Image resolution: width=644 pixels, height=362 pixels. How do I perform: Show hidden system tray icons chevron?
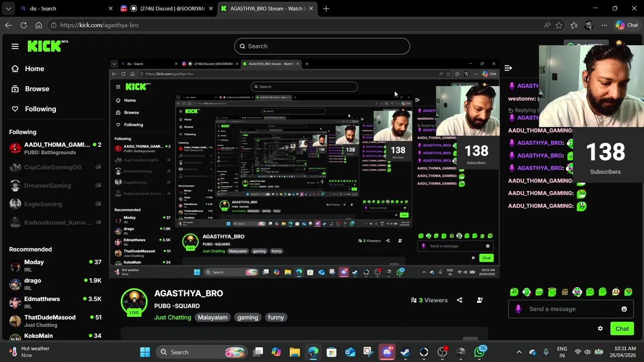click(519, 352)
